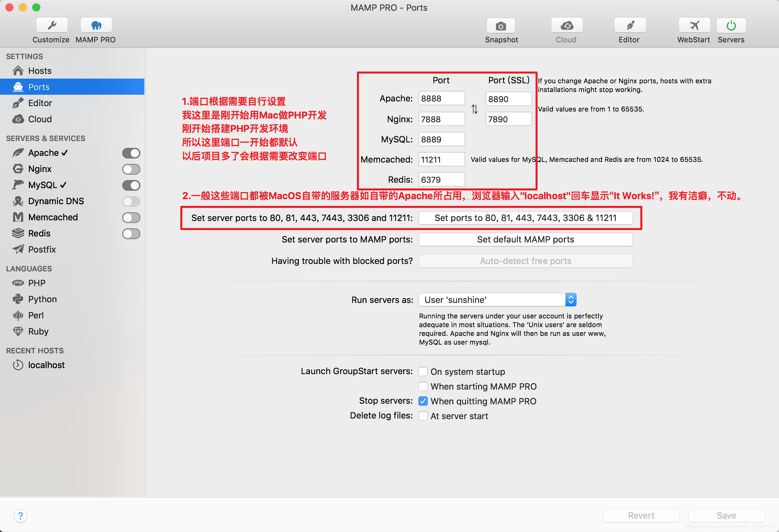Click the Snapshot camera icon

pos(501,26)
